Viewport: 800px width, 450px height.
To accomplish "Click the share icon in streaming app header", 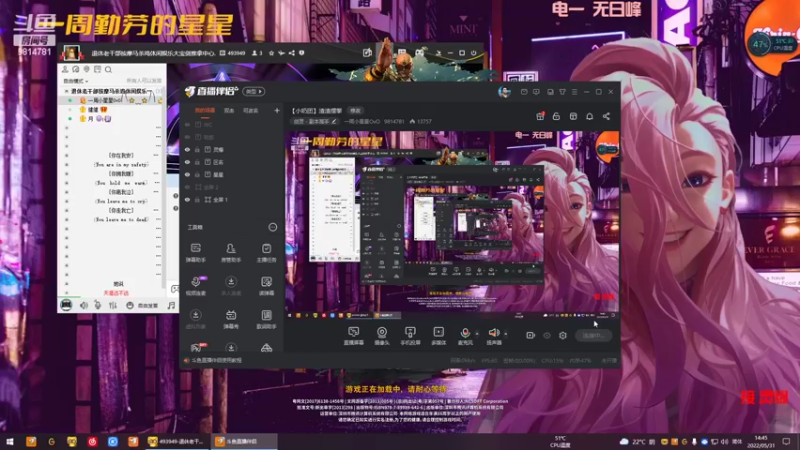I will pos(606,116).
